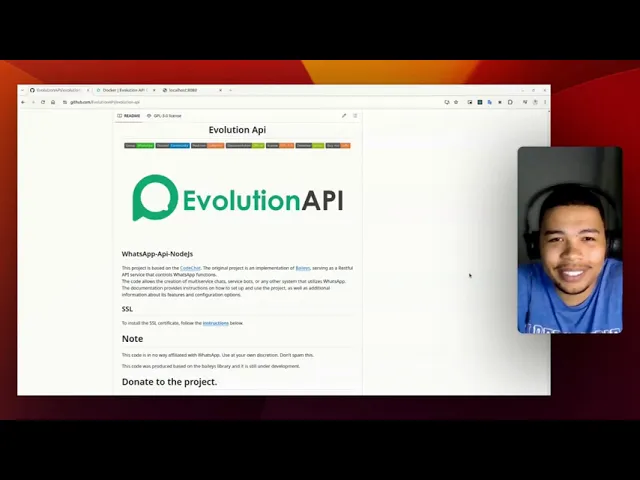Open the Baileys link

click(302, 268)
